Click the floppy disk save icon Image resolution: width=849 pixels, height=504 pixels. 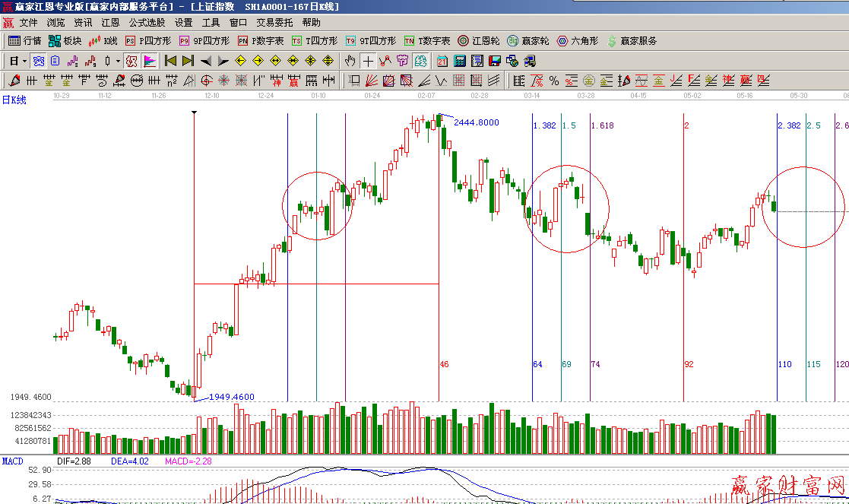pos(494,61)
